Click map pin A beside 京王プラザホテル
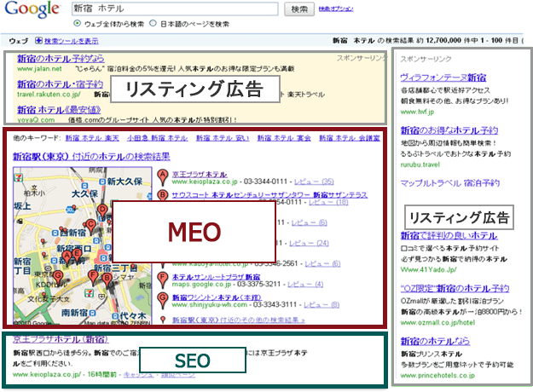 (x=163, y=177)
